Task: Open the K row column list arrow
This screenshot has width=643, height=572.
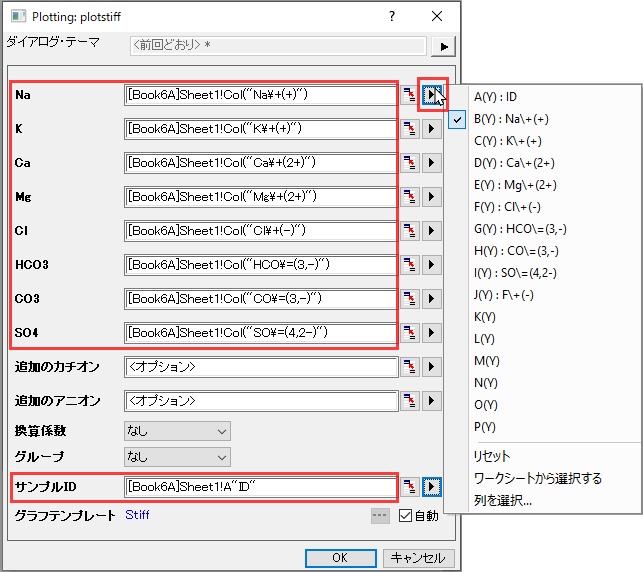Action: click(431, 129)
